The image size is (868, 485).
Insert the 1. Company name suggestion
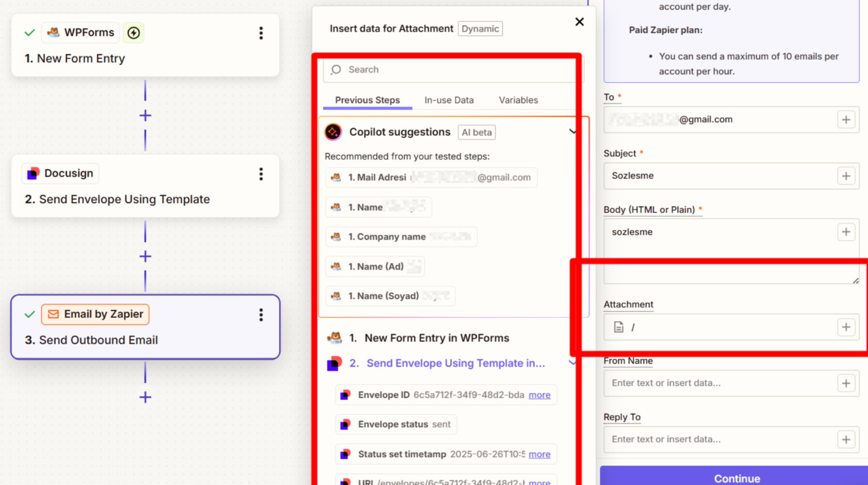402,236
